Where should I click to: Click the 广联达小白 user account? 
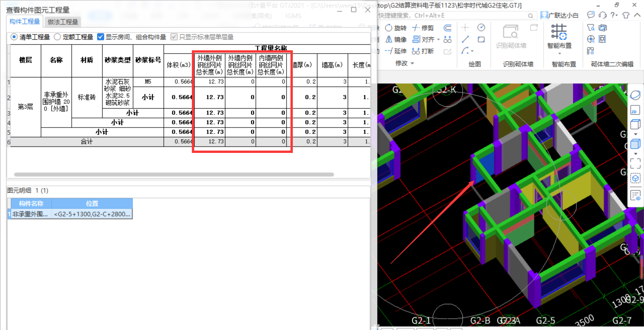coord(559,15)
